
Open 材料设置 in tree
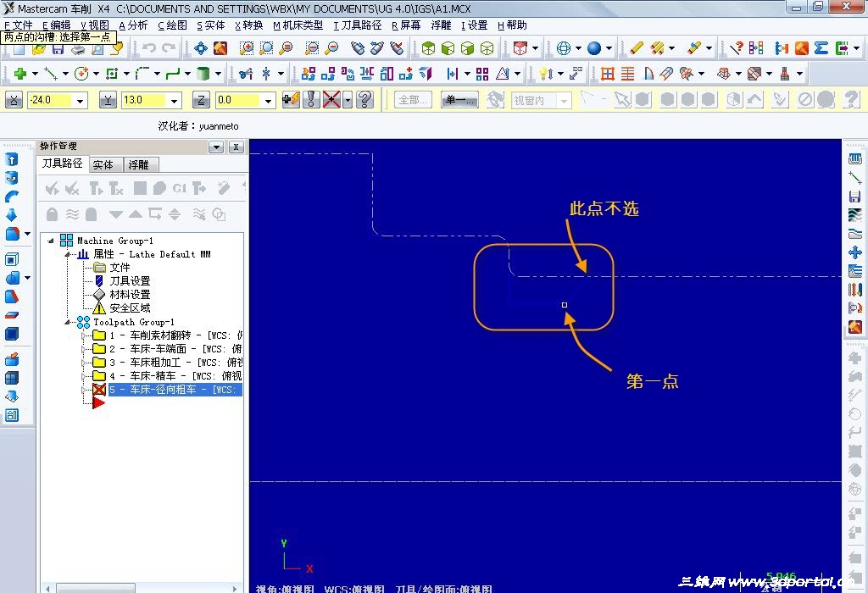[x=130, y=295]
